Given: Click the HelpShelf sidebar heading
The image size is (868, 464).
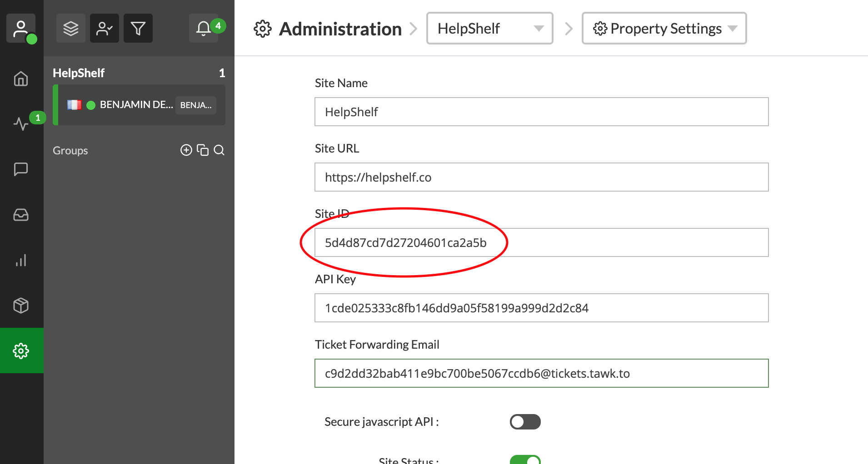Looking at the screenshot, I should (79, 73).
